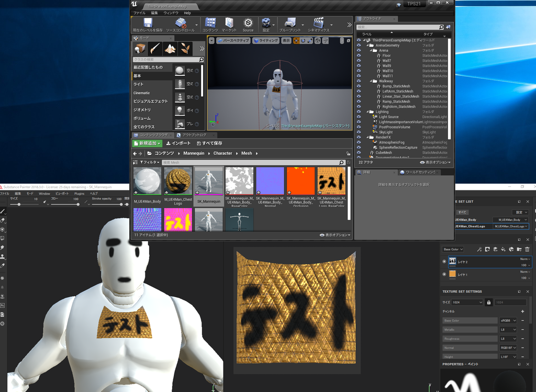This screenshot has height=392, width=536.
Task: Click the パースペクティブ viewport button
Action: 233,41
